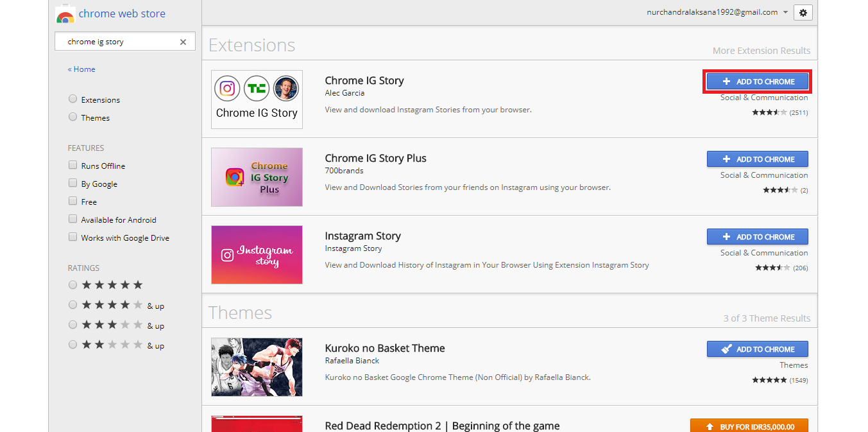Select the Themes radio filter

[x=73, y=117]
